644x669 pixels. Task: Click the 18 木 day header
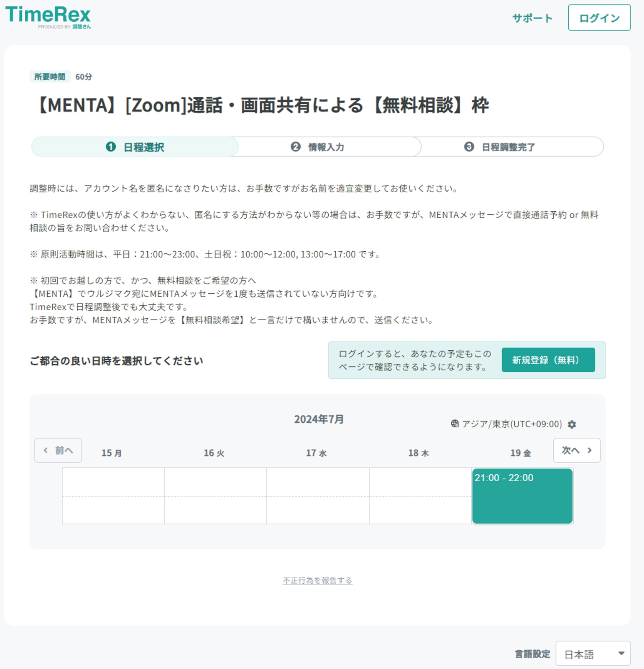[x=419, y=453]
